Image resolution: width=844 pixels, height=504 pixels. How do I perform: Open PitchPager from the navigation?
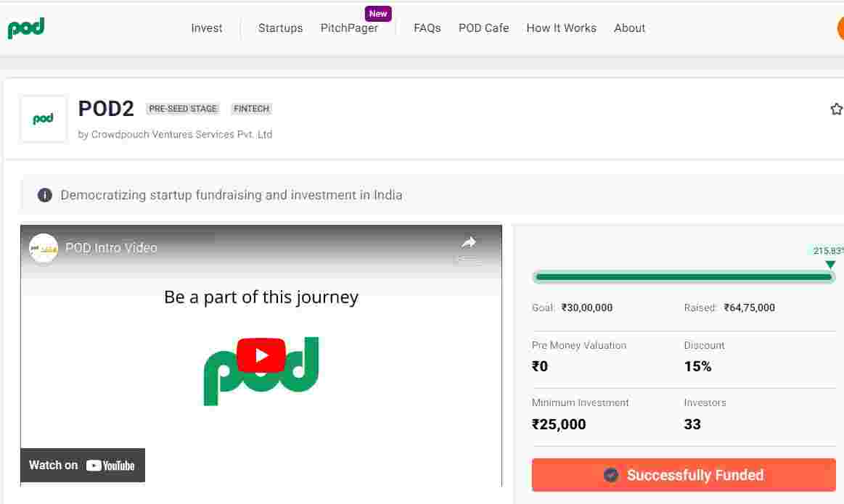[x=349, y=28]
